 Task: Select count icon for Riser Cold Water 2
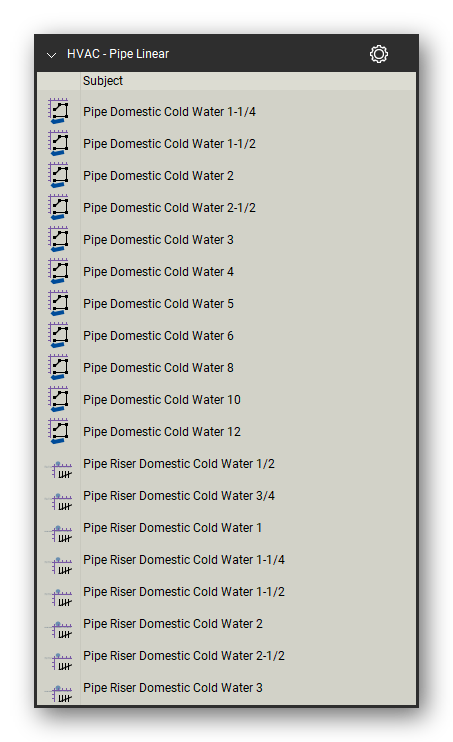[x=59, y=629]
